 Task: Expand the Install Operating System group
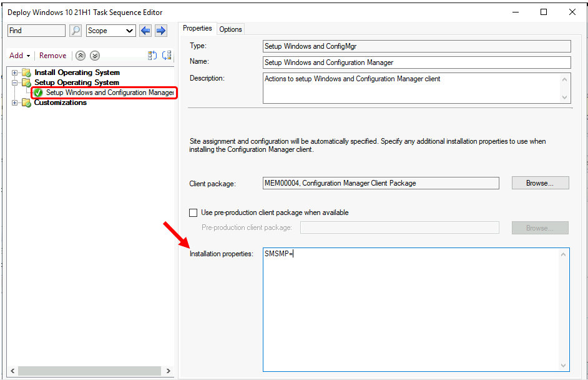coord(14,73)
